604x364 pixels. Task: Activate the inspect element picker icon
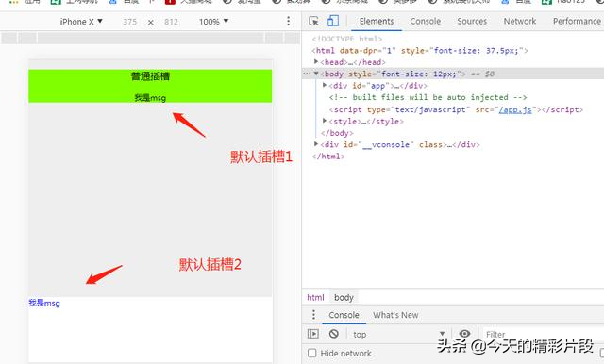pyautogui.click(x=313, y=21)
